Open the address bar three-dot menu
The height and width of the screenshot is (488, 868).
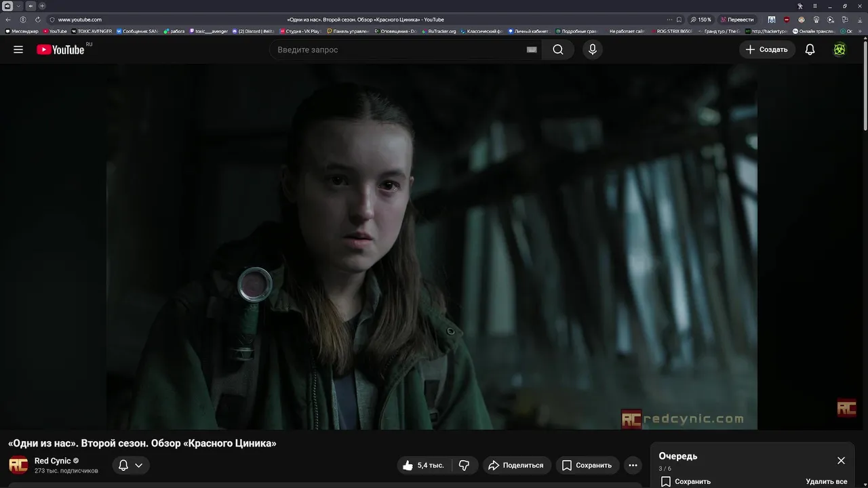point(669,20)
